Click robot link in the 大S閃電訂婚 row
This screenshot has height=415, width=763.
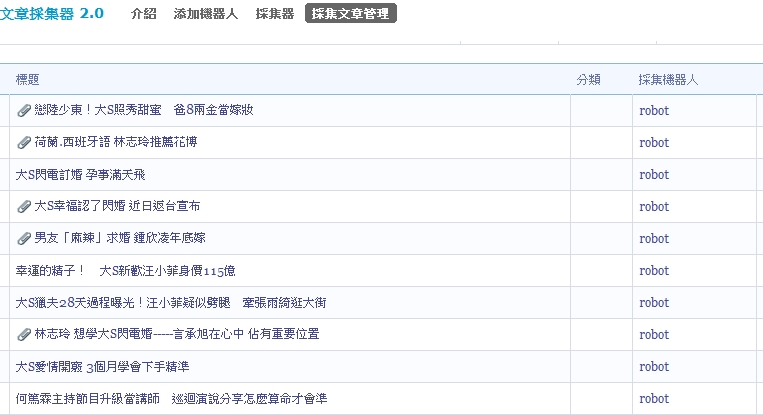[654, 175]
